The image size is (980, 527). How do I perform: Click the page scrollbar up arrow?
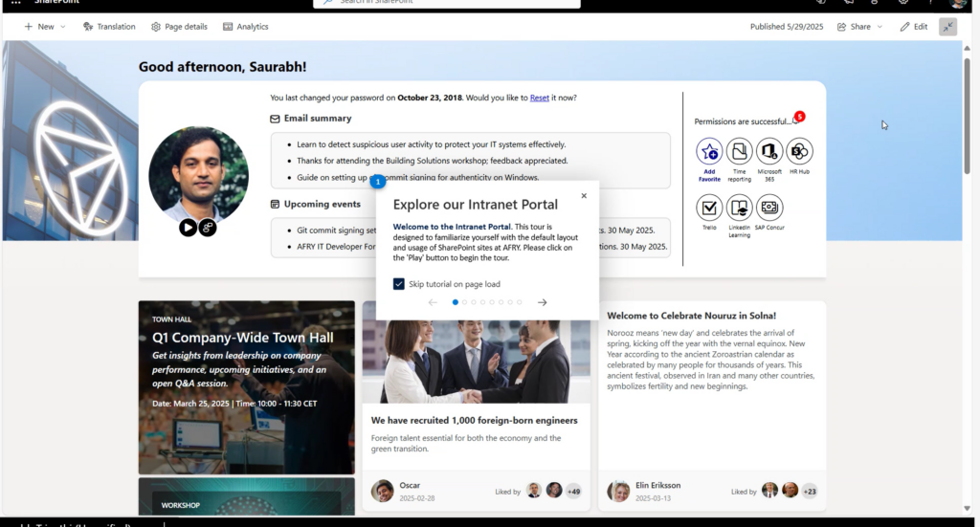click(967, 48)
